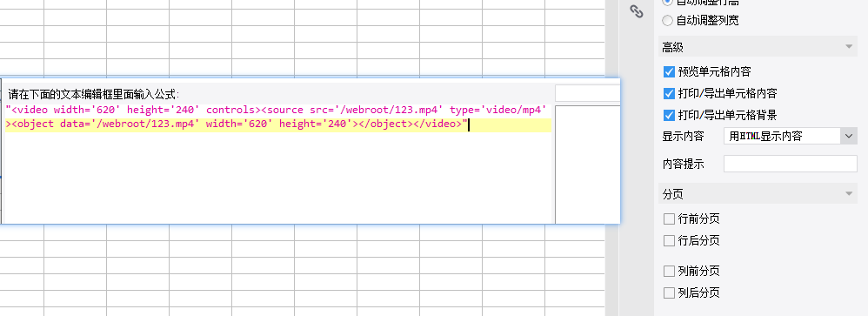
Task: Enable the 列前分页 checkbox
Action: pos(669,271)
